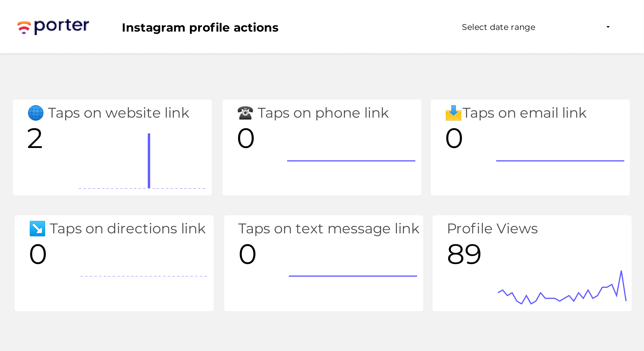Click the Taps on phone link sparkline
644x351 pixels.
[x=351, y=161]
